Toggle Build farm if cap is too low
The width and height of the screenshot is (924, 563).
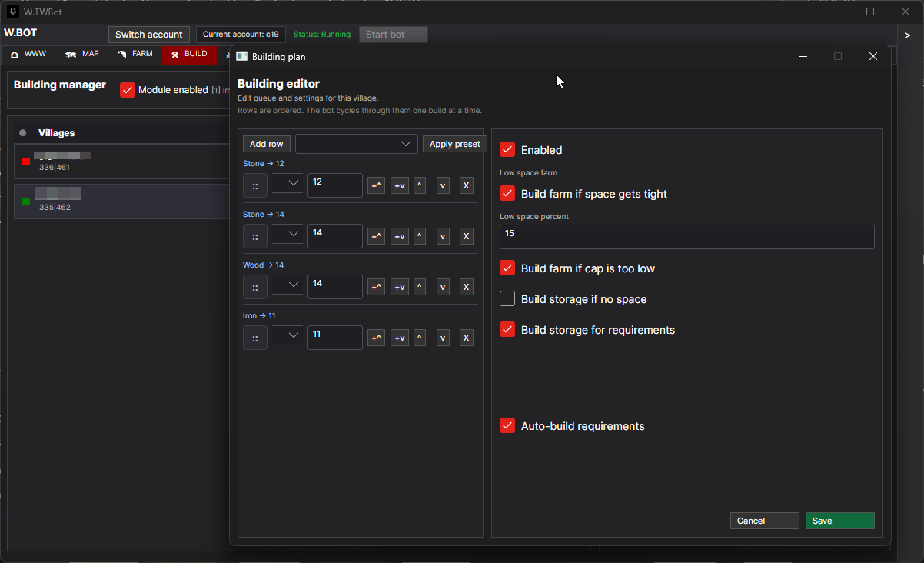[x=507, y=268]
